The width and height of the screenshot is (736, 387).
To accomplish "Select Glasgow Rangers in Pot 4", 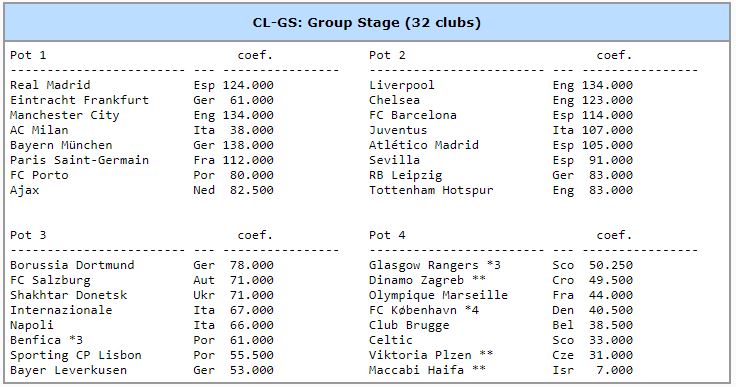I will pyautogui.click(x=424, y=265).
